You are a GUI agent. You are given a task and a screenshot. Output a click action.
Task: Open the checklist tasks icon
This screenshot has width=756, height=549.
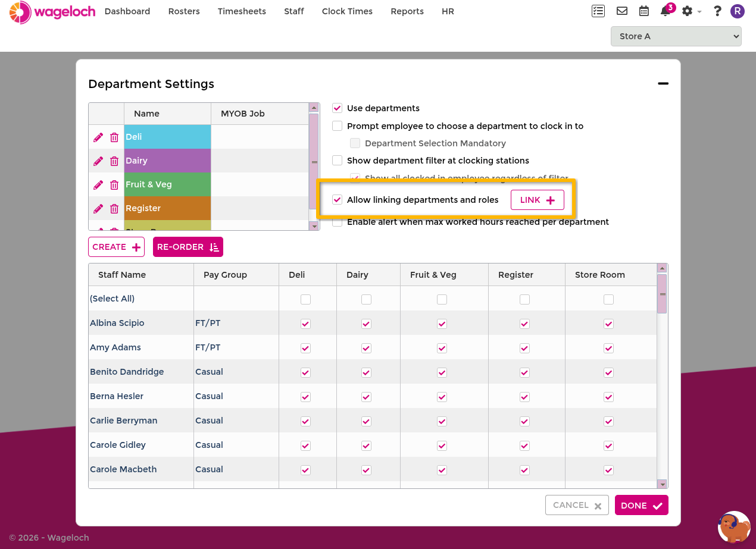[x=598, y=11]
